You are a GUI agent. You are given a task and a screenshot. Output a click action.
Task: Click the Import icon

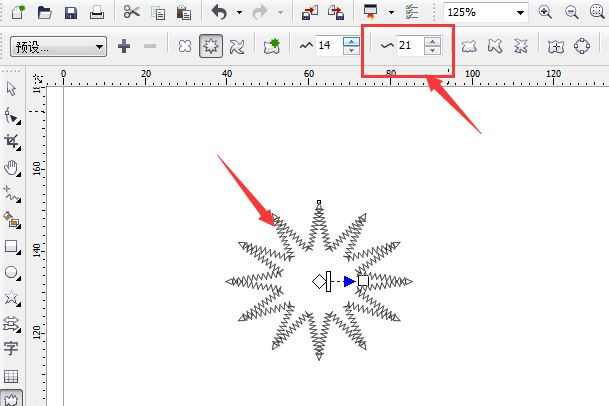click(x=310, y=12)
